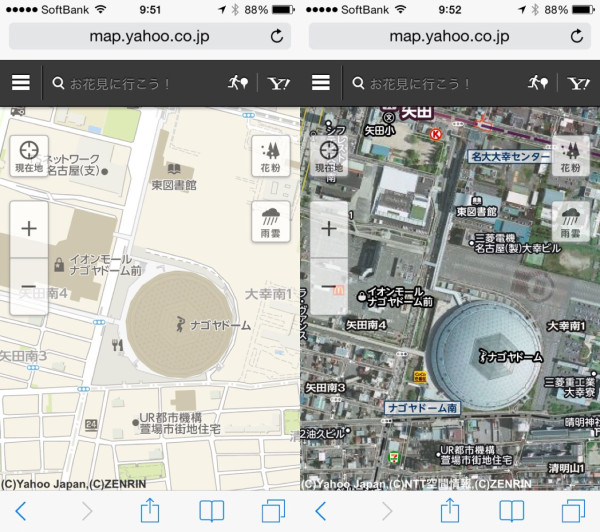Tap ナゴヤドーム南 intersection sign
The image size is (600, 532).
click(422, 408)
